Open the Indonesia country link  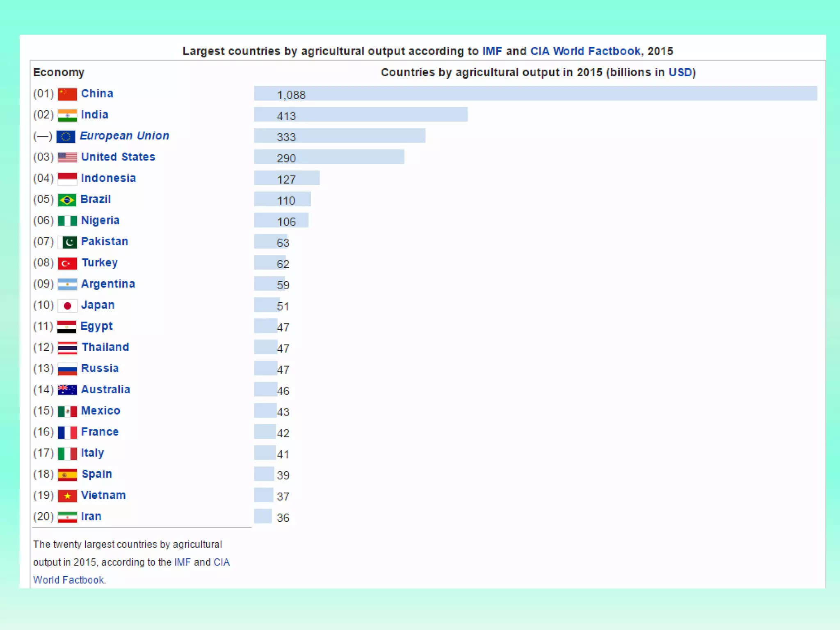coord(108,178)
